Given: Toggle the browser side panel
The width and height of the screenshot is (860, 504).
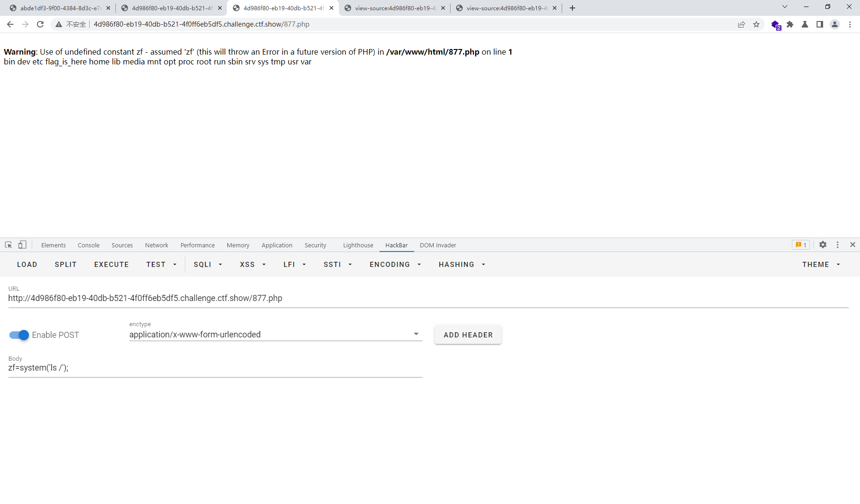Looking at the screenshot, I should pyautogui.click(x=820, y=24).
